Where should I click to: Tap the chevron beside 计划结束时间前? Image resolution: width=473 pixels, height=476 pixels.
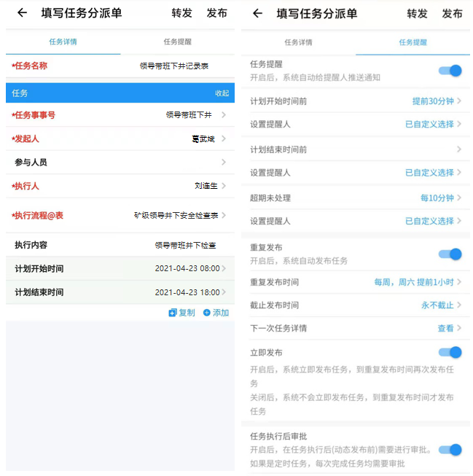[459, 149]
